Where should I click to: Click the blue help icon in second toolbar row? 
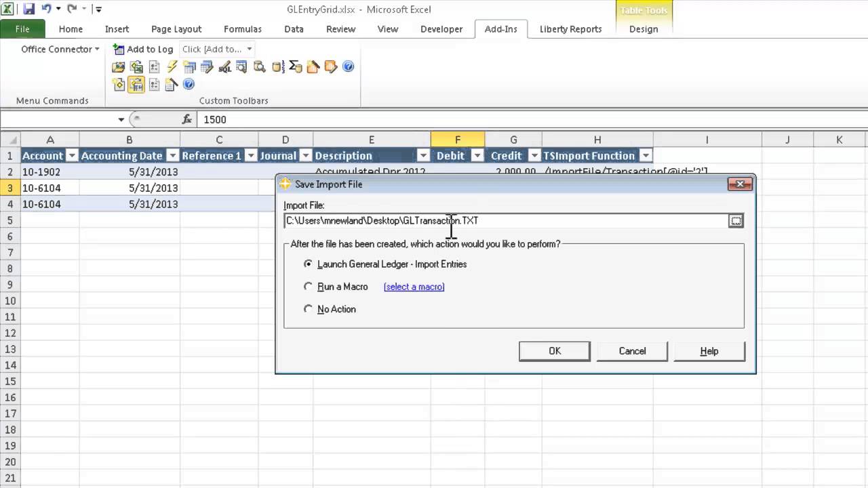click(x=189, y=84)
